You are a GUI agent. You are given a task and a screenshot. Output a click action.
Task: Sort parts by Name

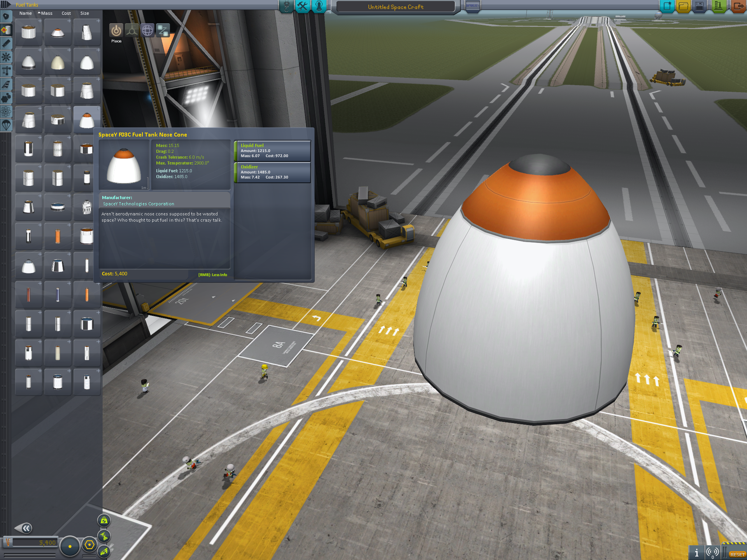tap(26, 13)
